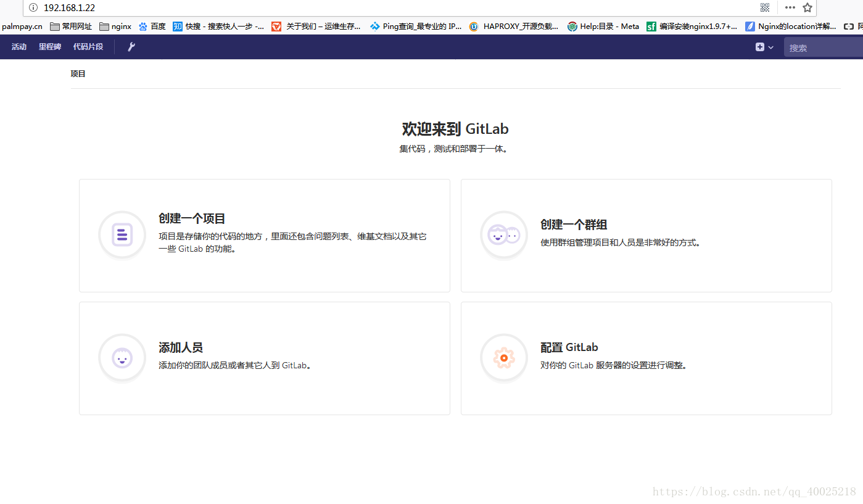863x504 pixels.
Task: Click the configure GitLab gear icon
Action: pyautogui.click(x=504, y=357)
